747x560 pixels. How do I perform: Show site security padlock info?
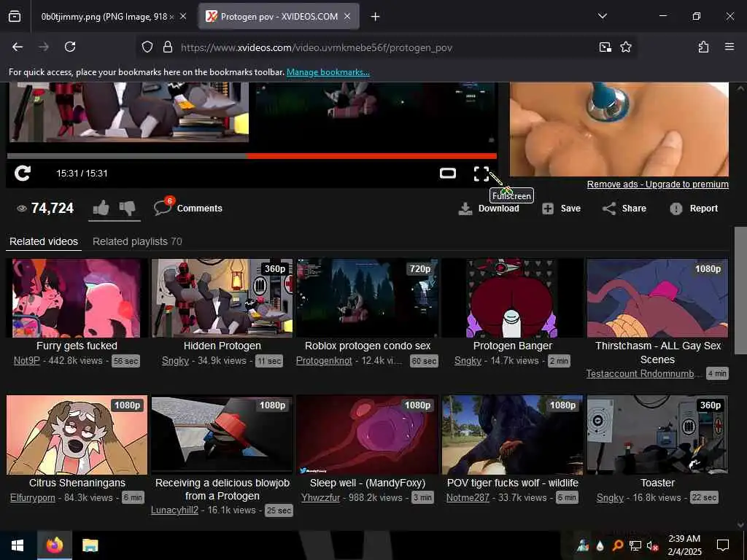pyautogui.click(x=168, y=47)
